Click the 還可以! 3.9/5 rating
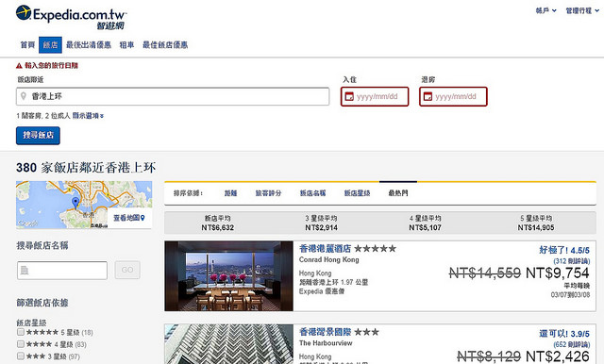This screenshot has height=364, width=604. (564, 334)
